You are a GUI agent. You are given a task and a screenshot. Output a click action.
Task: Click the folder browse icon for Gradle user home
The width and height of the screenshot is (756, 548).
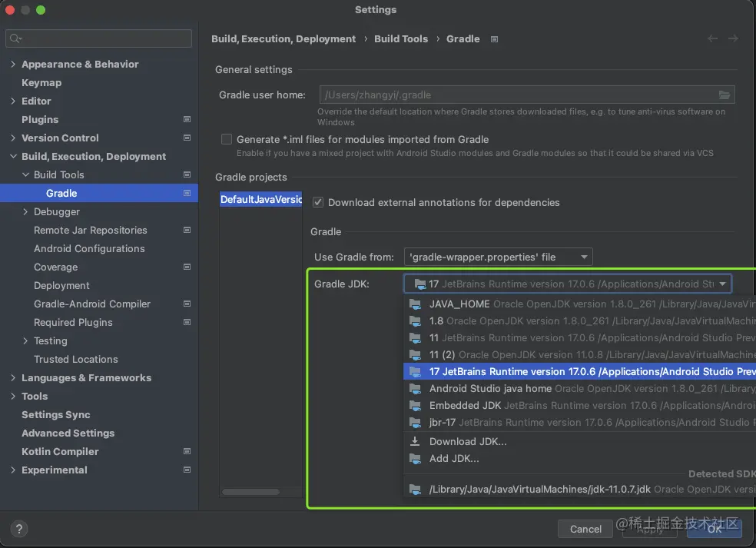[x=724, y=95]
